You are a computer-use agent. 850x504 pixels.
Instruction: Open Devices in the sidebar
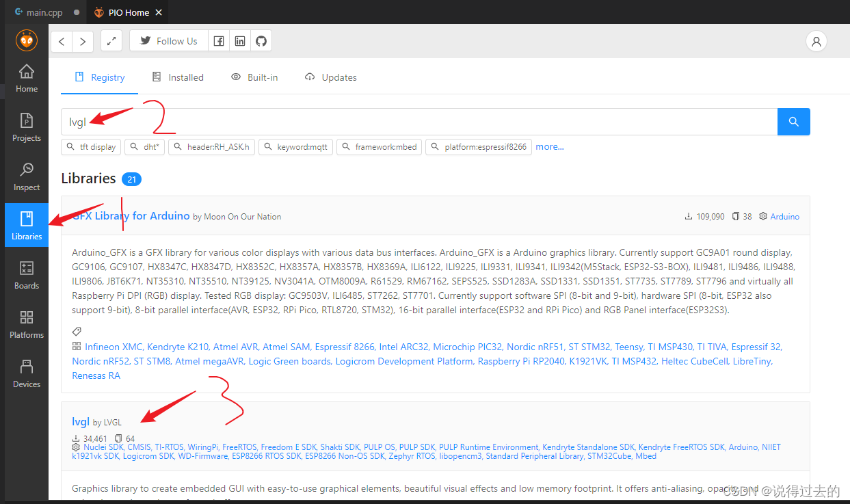27,373
